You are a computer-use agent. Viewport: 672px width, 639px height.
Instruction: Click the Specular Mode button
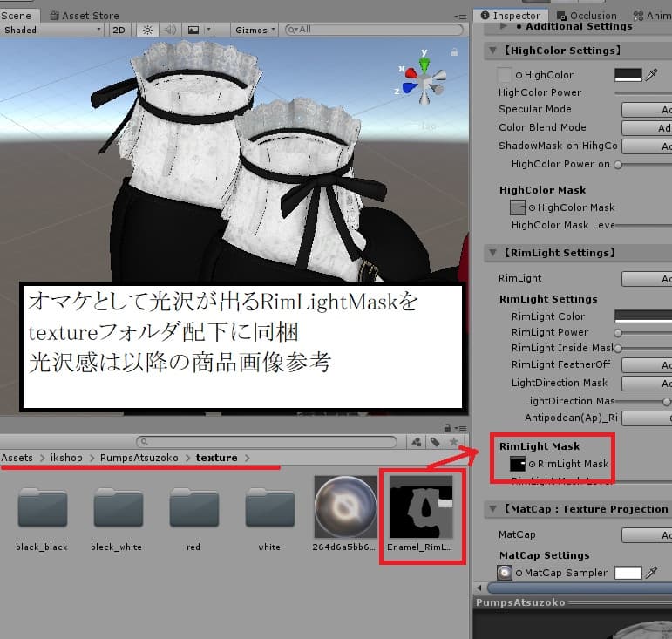[647, 110]
